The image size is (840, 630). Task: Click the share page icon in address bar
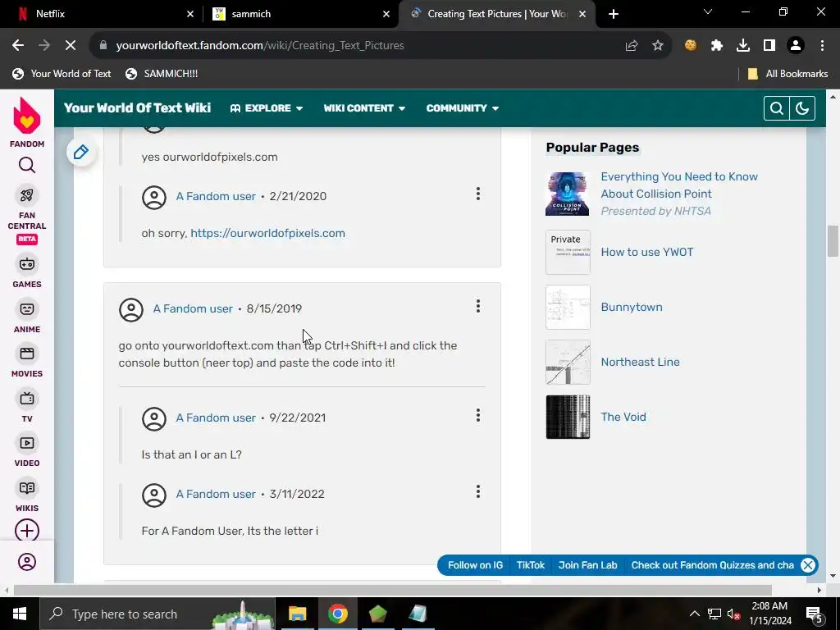click(x=632, y=46)
